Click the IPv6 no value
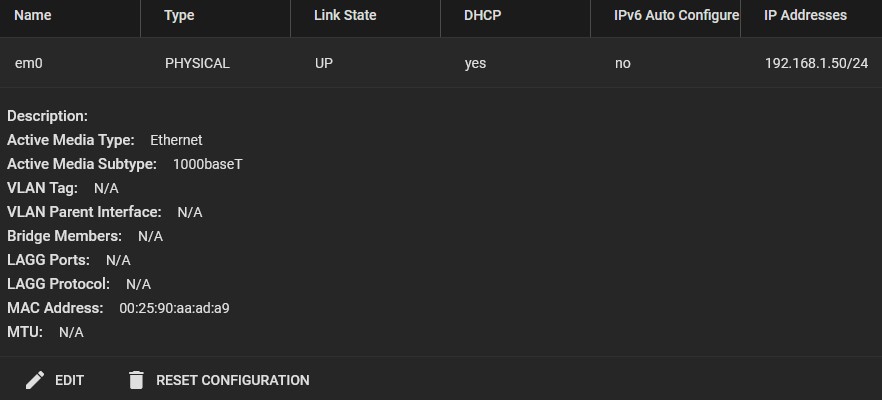Screen dimensions: 882x400 pyautogui.click(x=623, y=64)
